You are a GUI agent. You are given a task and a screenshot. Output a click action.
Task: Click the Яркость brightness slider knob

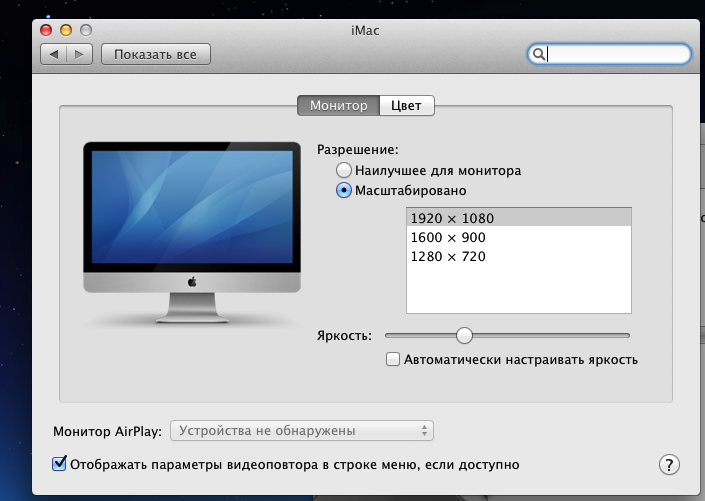click(x=464, y=335)
